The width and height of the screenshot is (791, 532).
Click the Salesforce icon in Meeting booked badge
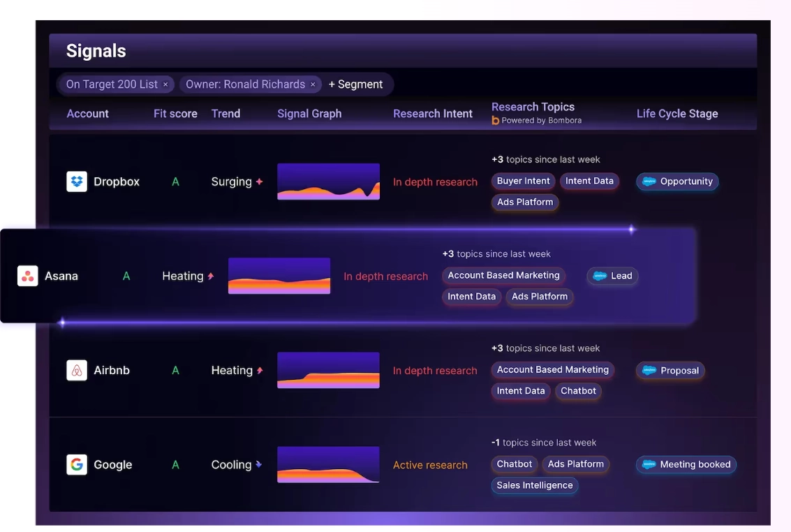[x=649, y=464]
